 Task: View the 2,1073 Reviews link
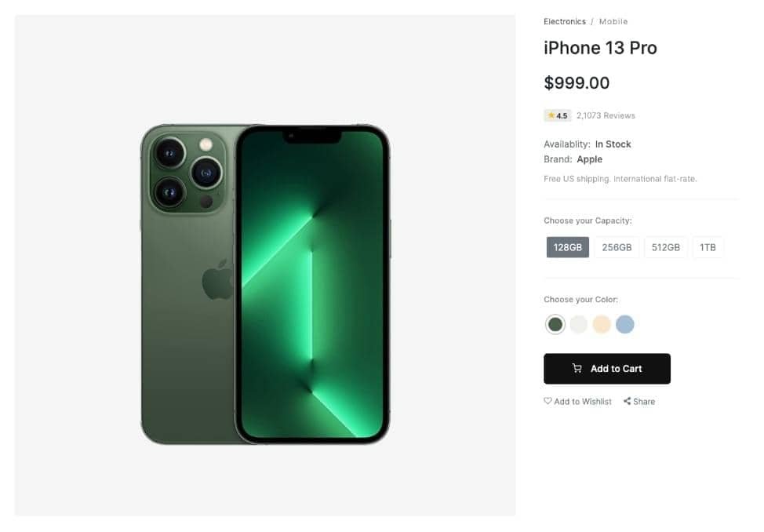606,116
